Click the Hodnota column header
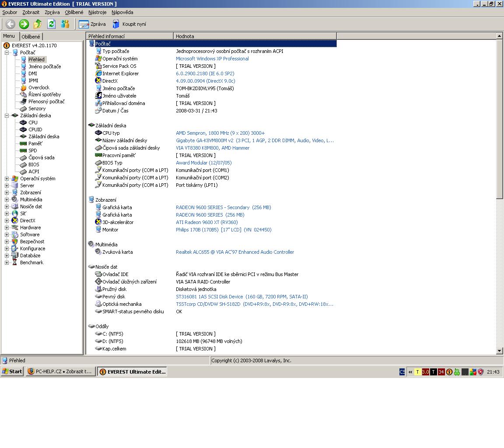The width and height of the screenshot is (504, 448). click(x=255, y=36)
